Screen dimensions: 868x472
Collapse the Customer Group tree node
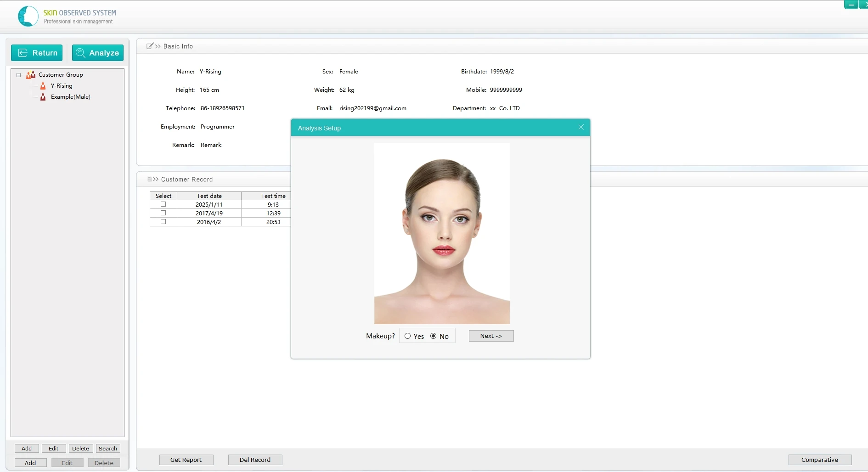click(x=17, y=74)
